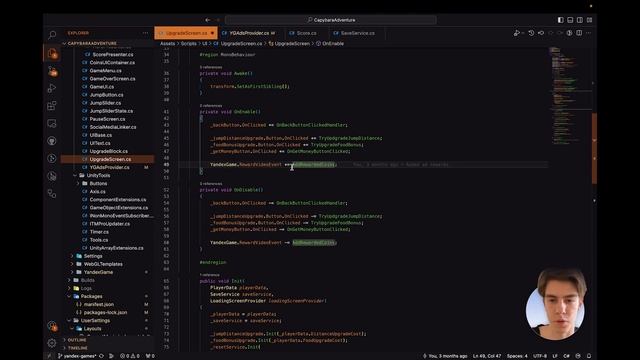Click the go to previous change icon
The height and width of the screenshot is (360, 640).
(x=541, y=33)
